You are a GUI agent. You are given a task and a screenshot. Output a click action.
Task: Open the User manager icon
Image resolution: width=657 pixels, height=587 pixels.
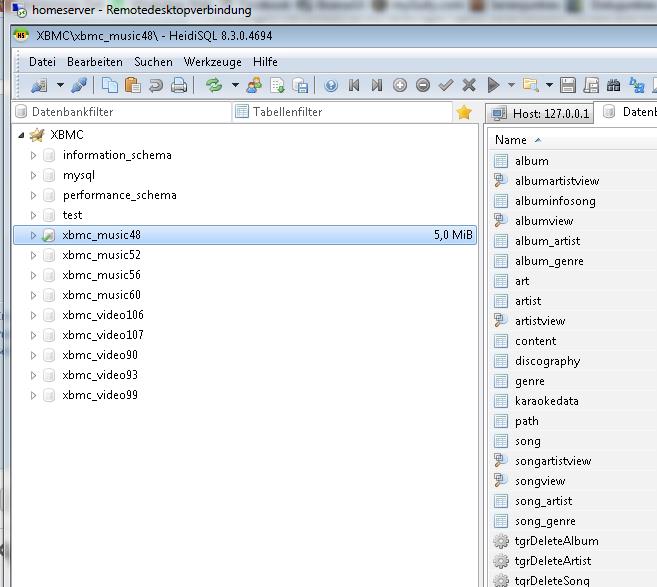click(254, 85)
